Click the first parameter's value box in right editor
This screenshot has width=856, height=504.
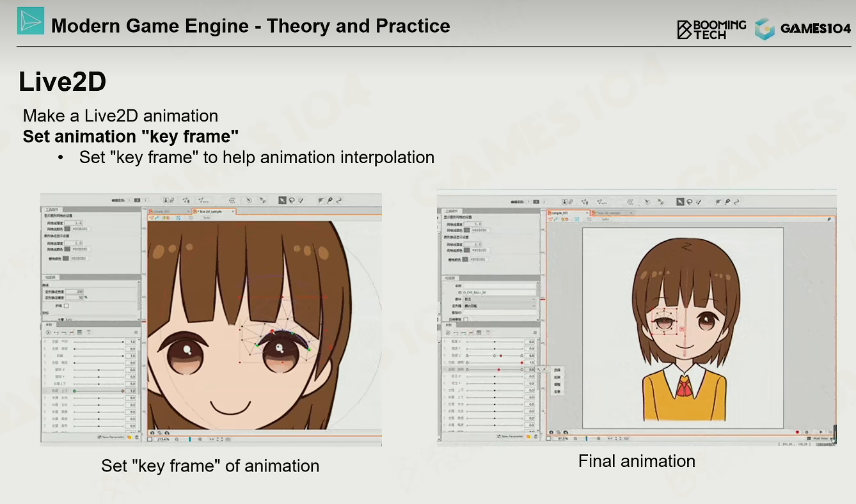tap(531, 342)
